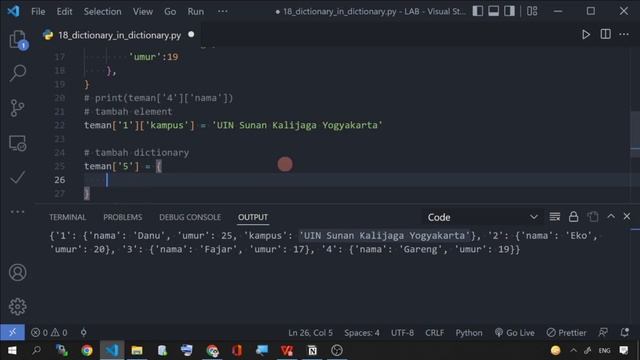This screenshot has width=640, height=360.
Task: Open Customize Layout icon
Action: (x=532, y=11)
